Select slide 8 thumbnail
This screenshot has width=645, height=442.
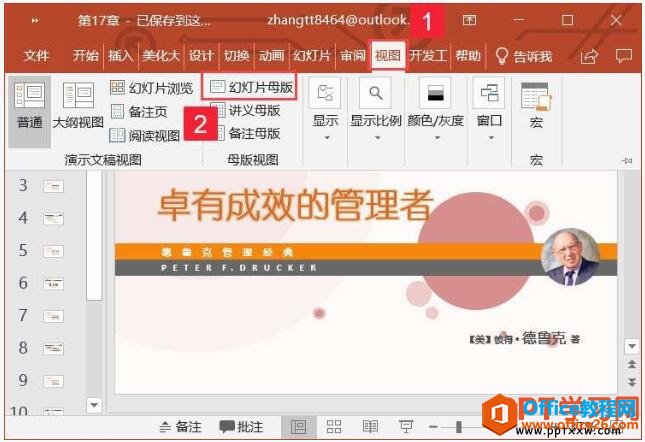(x=53, y=349)
